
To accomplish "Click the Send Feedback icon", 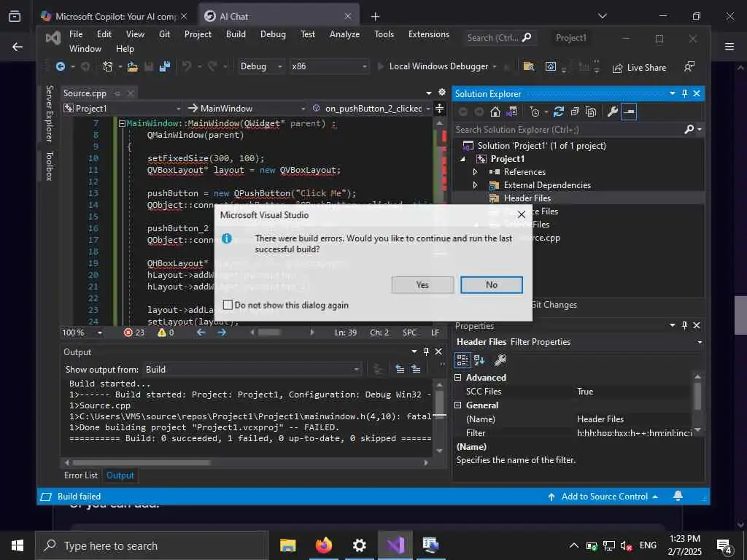I will (x=689, y=66).
